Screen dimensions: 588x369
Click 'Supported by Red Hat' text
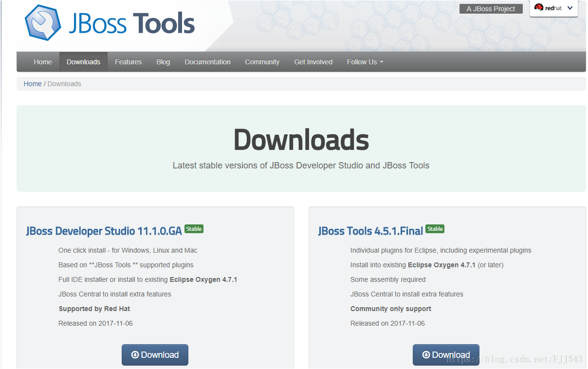coord(94,309)
